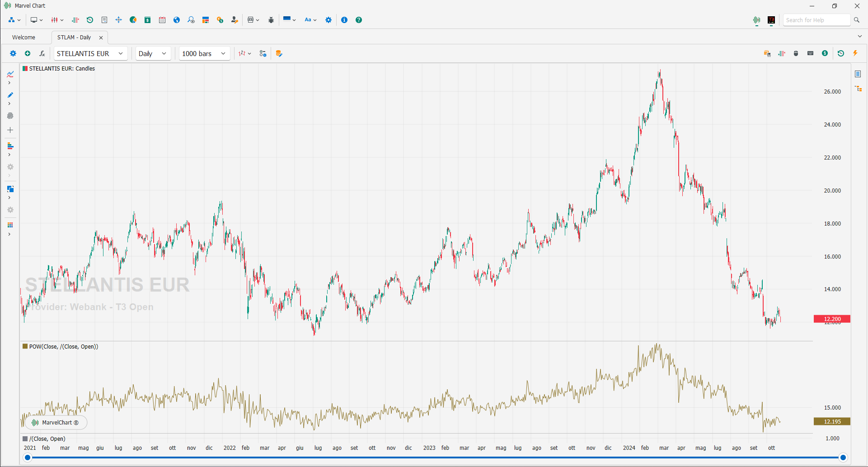
Task: Click the colored horizontal bars icon in left sidebar
Action: (x=10, y=146)
